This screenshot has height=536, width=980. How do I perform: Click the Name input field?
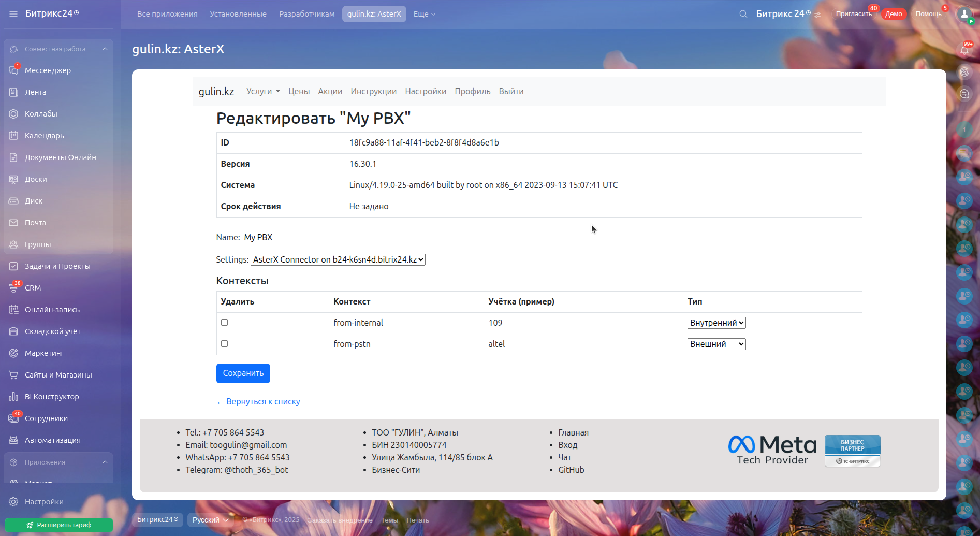coord(297,238)
